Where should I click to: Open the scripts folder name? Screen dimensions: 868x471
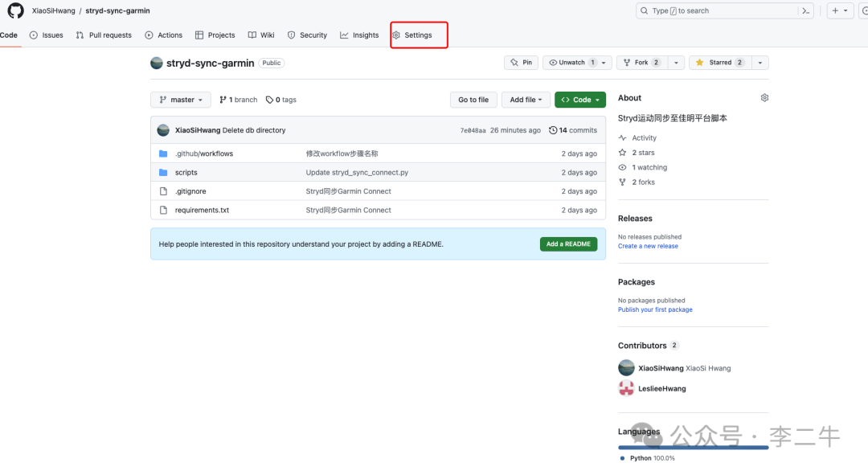pos(186,172)
